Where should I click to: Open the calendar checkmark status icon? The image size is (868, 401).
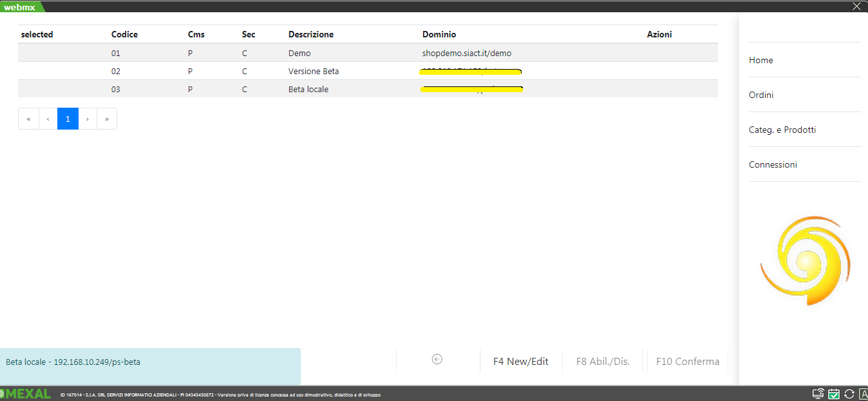coord(834,394)
